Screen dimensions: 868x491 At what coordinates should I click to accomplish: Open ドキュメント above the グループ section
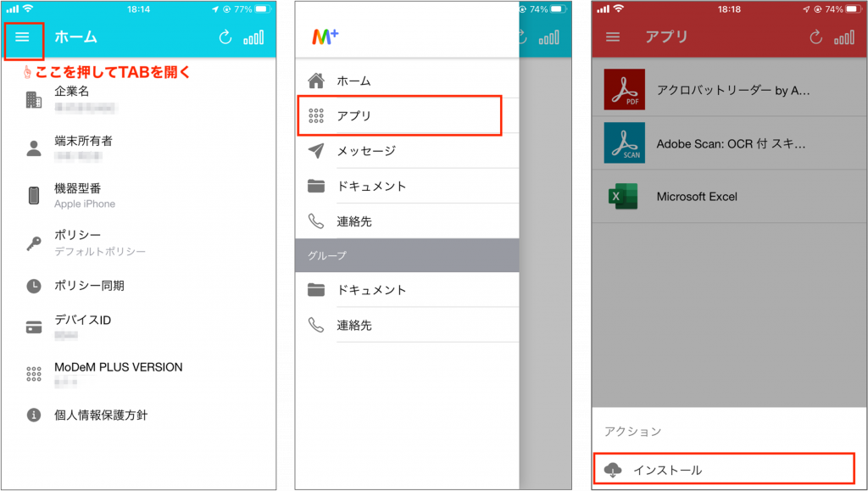(371, 187)
